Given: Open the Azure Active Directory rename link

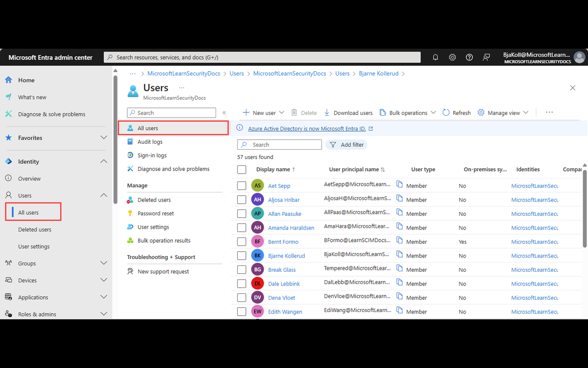Looking at the screenshot, I should (307, 129).
